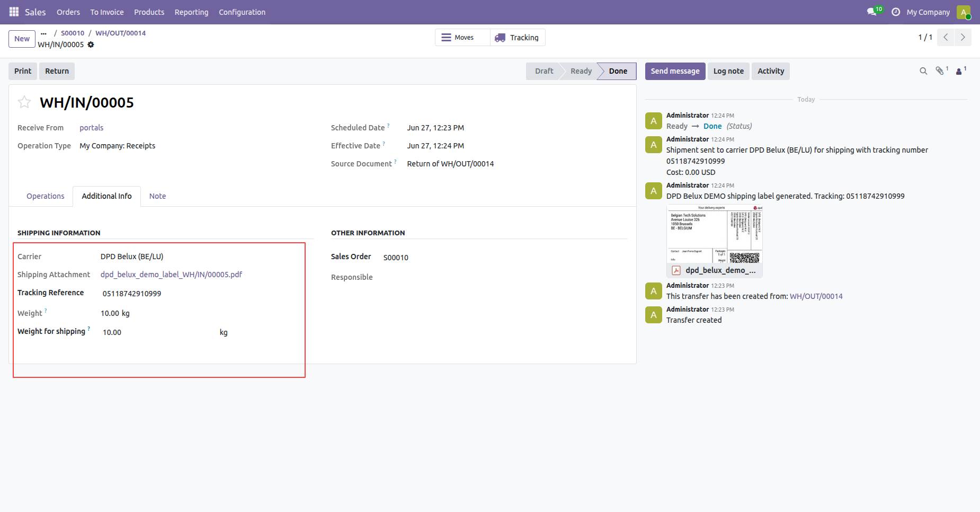
Task: Click the Weight for shipping help mark
Action: 88,329
